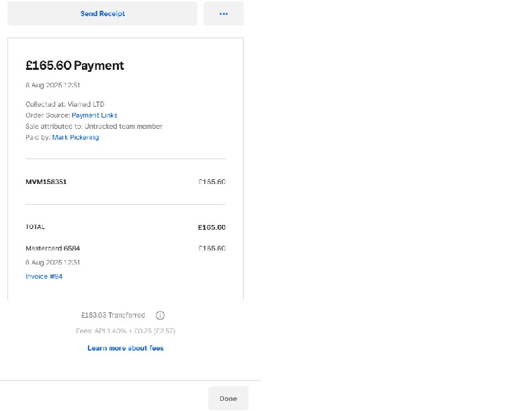Select the MVM158351 line item
The height and width of the screenshot is (411, 532).
[x=46, y=182]
